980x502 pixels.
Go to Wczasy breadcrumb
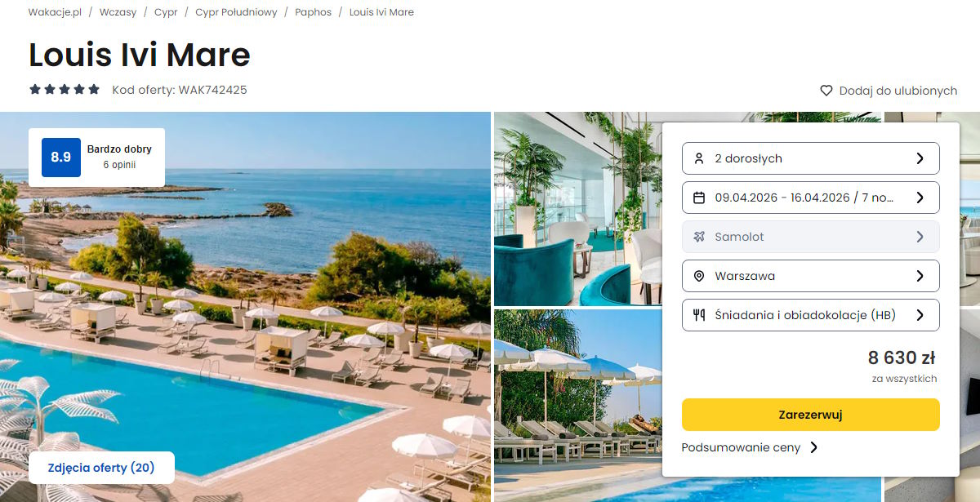[118, 12]
